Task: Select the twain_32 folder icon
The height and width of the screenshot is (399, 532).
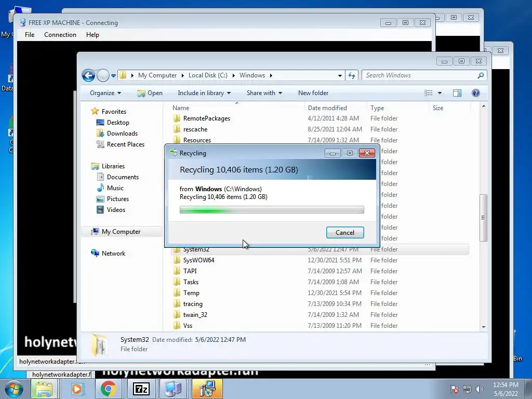Action: coord(177,314)
